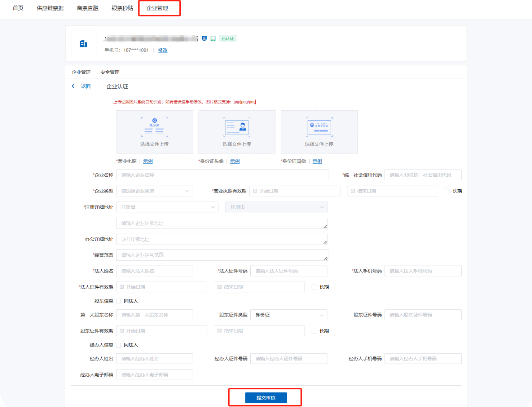Screen dimensions: 532x407
Task: Click the green 已认证 status tag
Action: tap(228, 39)
